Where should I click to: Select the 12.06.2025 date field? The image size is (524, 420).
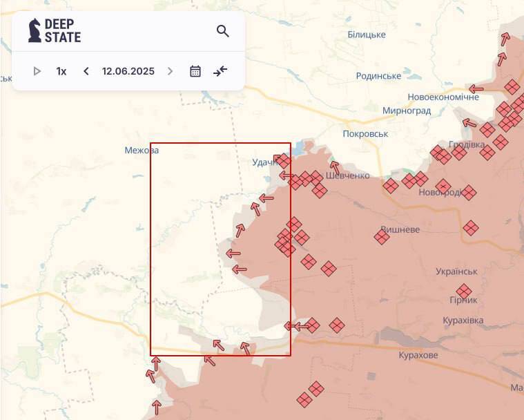pyautogui.click(x=128, y=71)
